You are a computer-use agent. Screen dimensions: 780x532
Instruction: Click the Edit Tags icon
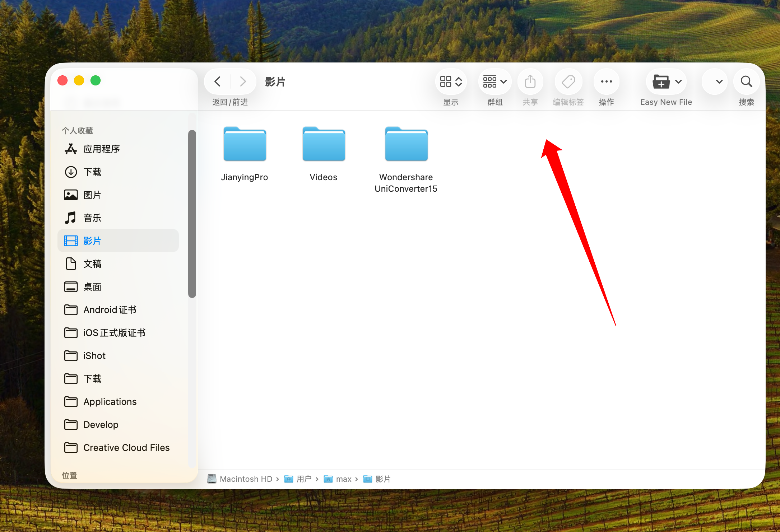(568, 81)
